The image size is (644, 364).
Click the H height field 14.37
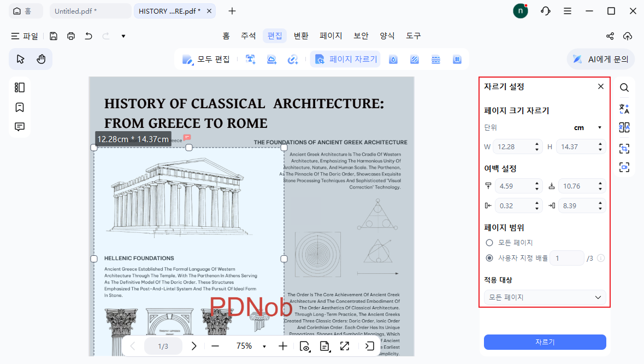tap(580, 146)
